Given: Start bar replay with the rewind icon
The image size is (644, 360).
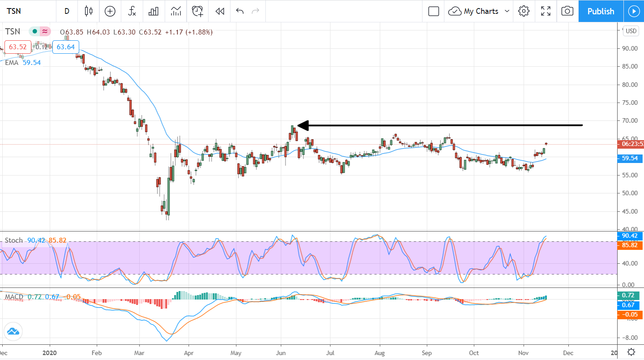Looking at the screenshot, I should point(219,11).
